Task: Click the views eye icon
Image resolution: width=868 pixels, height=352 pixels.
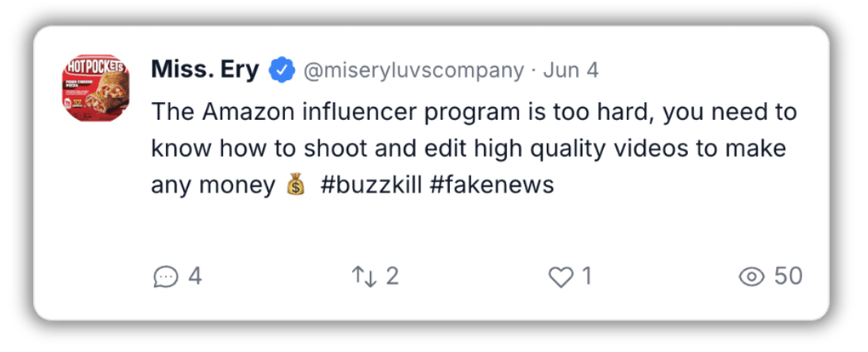Action: click(751, 277)
